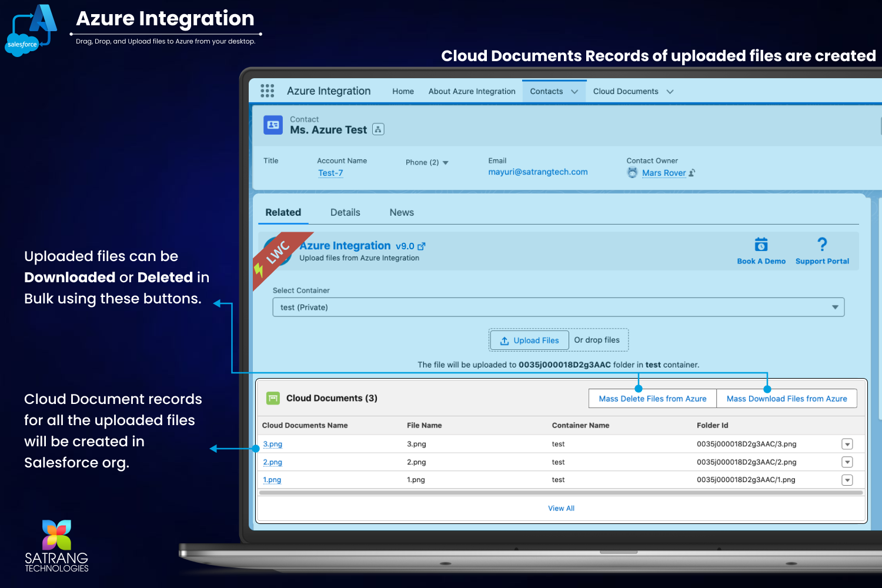Open Contacts tab dropdown chevron
The height and width of the screenshot is (588, 882).
574,92
